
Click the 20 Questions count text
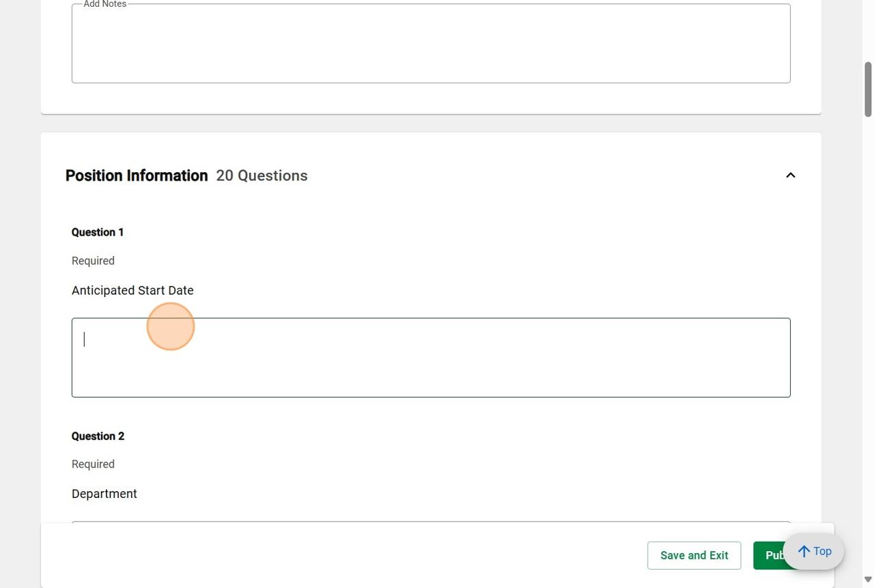tap(262, 176)
